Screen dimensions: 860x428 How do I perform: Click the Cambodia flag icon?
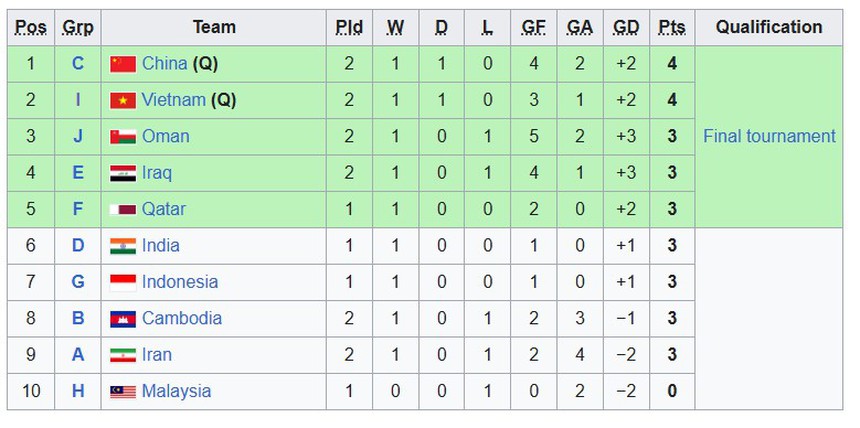point(122,319)
